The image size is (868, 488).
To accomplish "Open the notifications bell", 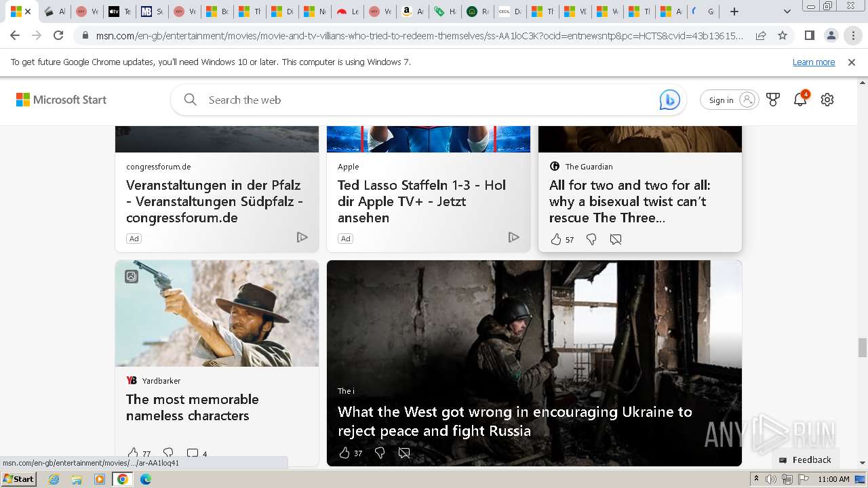I will 801,99.
